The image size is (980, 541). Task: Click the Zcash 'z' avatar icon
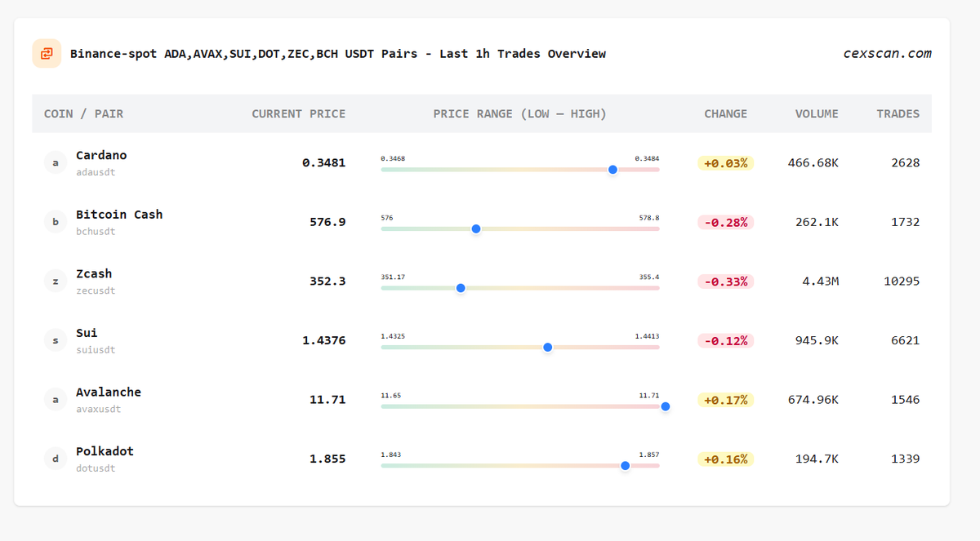click(56, 282)
